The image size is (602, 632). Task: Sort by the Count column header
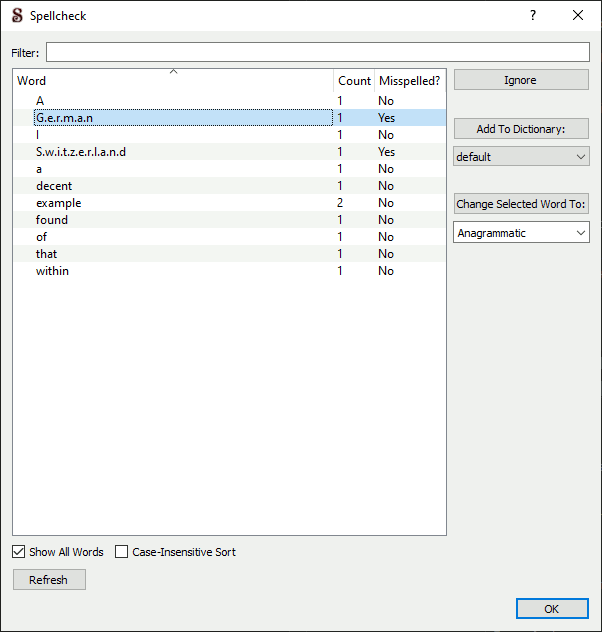pos(354,81)
